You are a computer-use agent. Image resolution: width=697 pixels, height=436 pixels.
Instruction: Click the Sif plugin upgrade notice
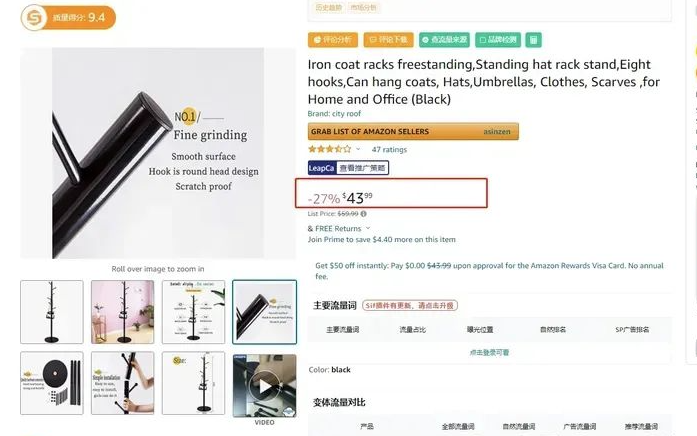point(410,306)
